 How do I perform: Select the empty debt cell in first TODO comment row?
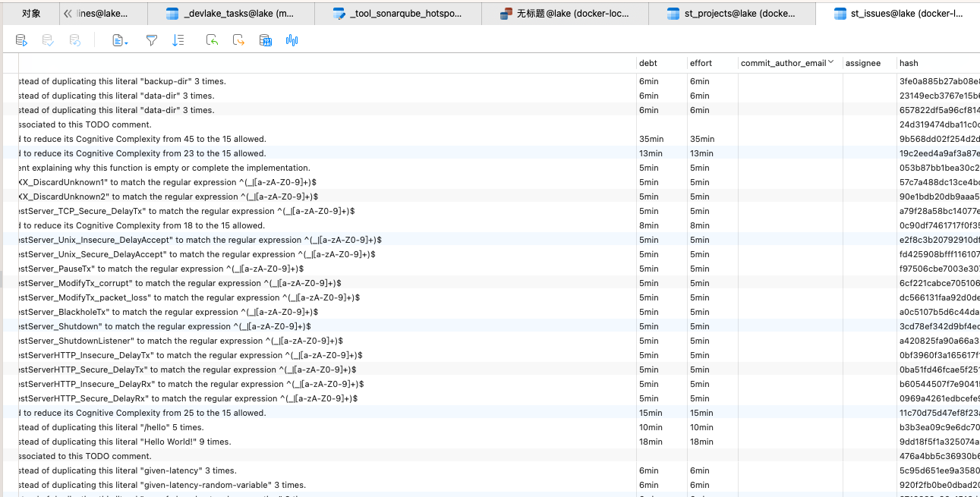pyautogui.click(x=662, y=124)
